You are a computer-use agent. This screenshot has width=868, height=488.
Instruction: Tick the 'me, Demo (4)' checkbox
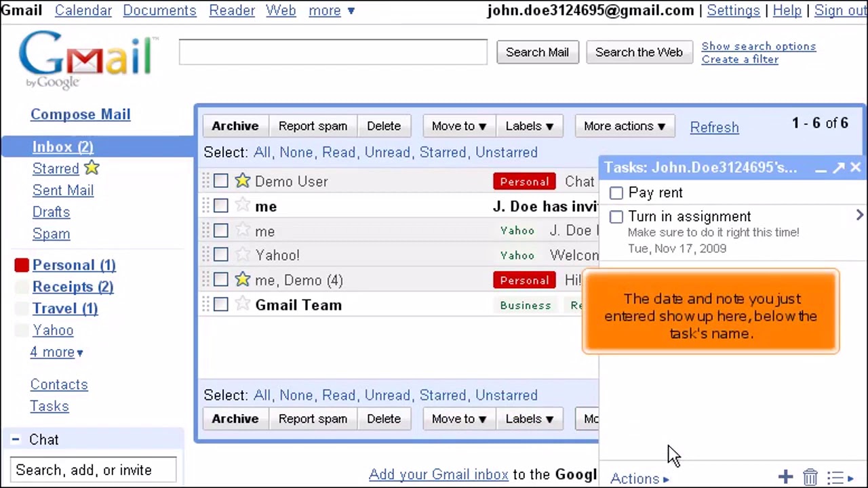coord(220,280)
